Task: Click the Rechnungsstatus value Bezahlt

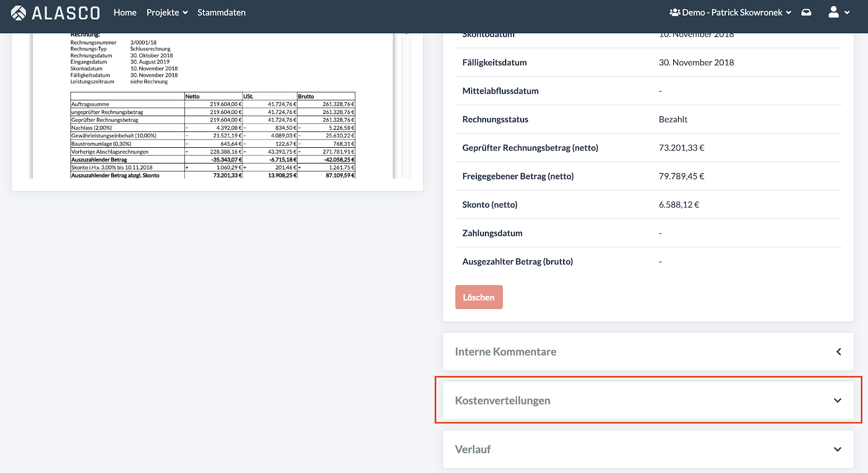Action: [x=673, y=119]
